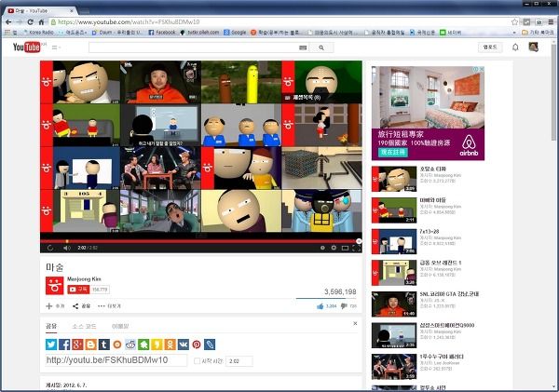Open the tutor.olleh.com bookmark
Screen dimensions: 559x392
click(199, 33)
